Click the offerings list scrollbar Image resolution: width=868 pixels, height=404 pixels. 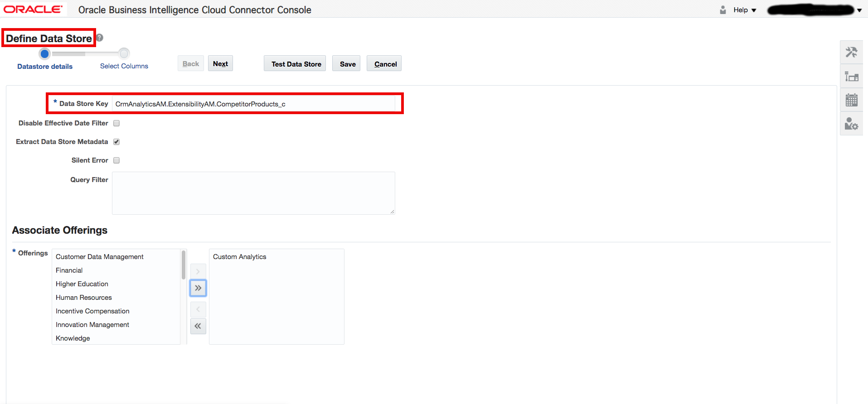pyautogui.click(x=184, y=265)
